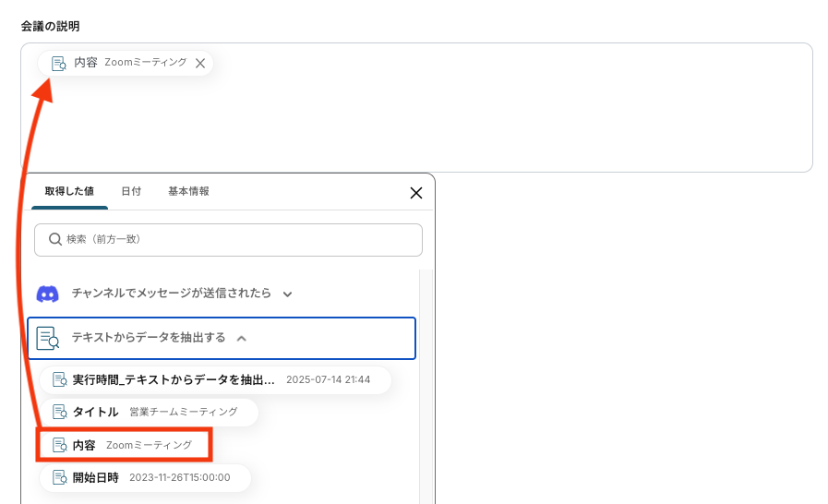Click the 2025-07-14 21:44 timestamp value
The width and height of the screenshot is (828, 504).
(328, 380)
